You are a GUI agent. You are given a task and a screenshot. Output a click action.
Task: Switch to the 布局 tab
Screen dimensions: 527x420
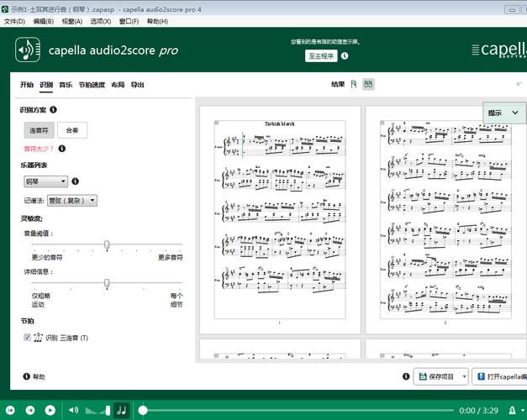(x=118, y=85)
